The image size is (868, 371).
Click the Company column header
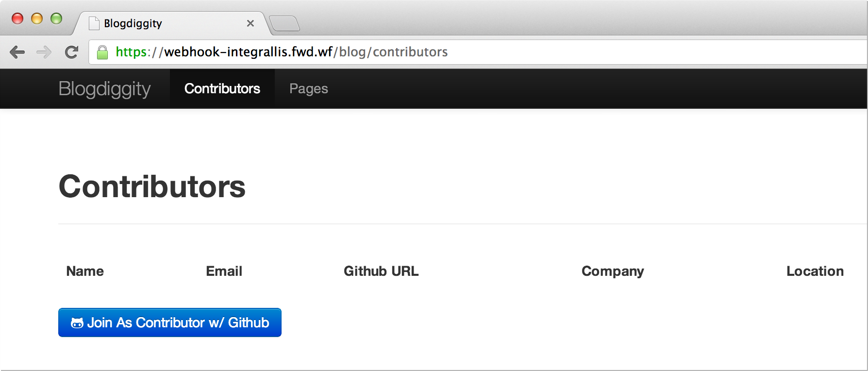[613, 271]
